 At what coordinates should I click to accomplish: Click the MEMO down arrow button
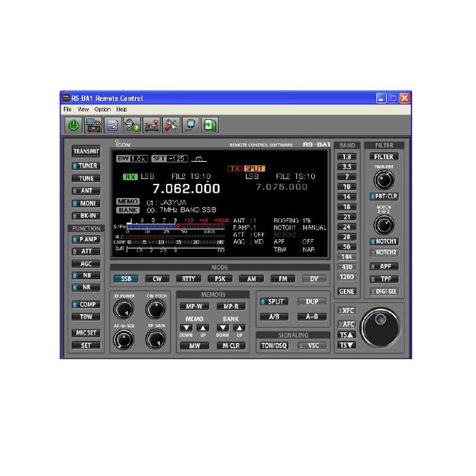[x=186, y=328]
